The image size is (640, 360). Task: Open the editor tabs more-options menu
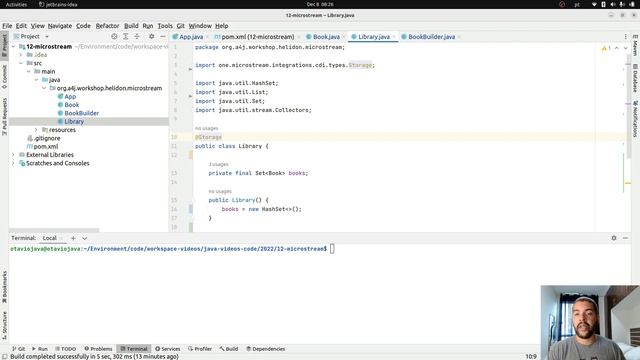click(x=625, y=37)
